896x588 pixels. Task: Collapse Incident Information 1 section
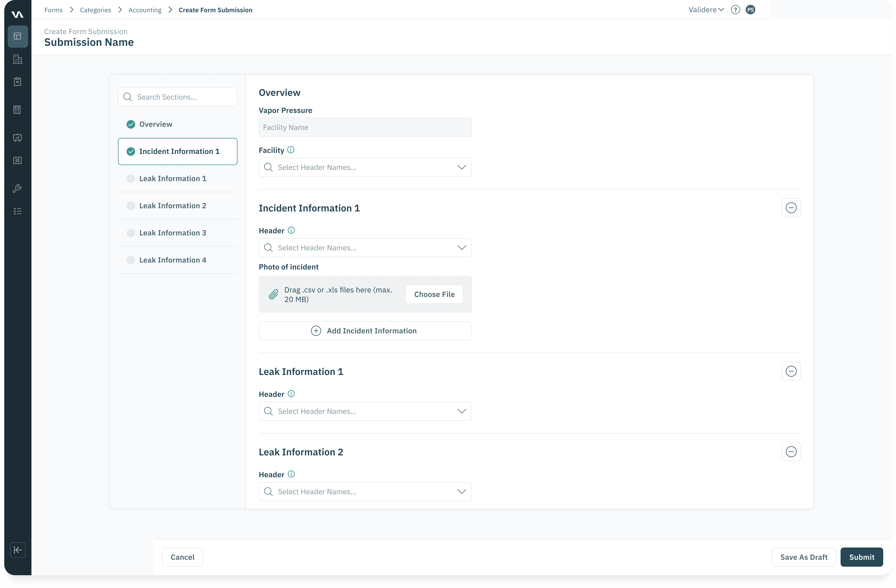pos(791,208)
